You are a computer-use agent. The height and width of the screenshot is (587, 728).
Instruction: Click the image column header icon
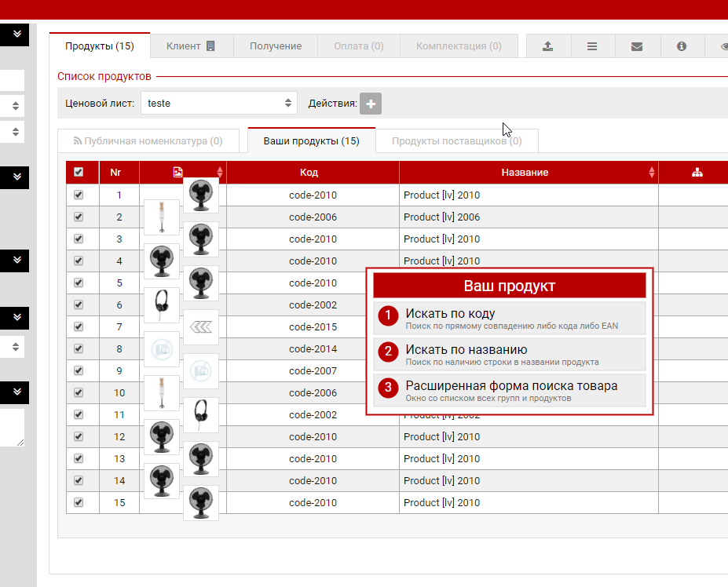177,173
